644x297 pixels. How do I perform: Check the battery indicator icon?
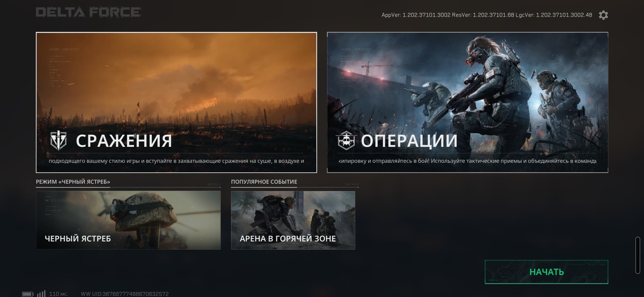pos(27,294)
